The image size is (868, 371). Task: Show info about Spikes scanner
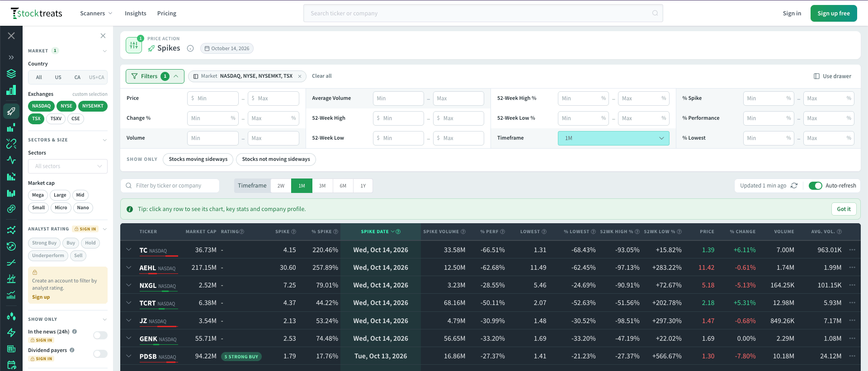tap(190, 48)
